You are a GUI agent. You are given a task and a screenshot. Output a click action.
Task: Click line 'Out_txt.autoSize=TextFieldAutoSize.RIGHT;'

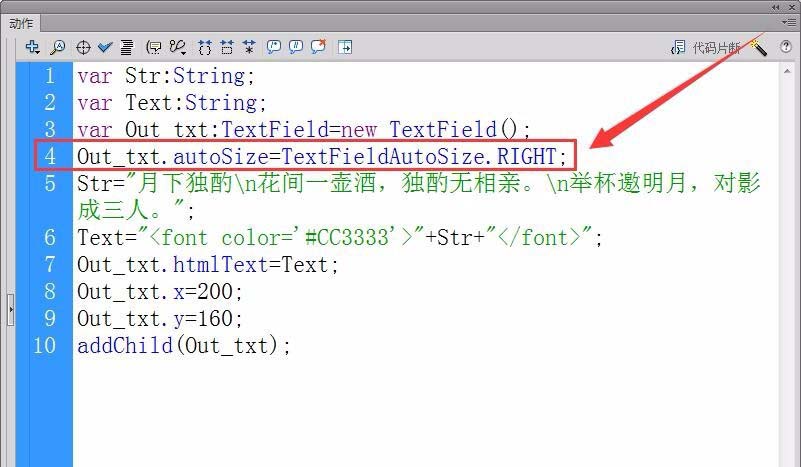coord(322,156)
